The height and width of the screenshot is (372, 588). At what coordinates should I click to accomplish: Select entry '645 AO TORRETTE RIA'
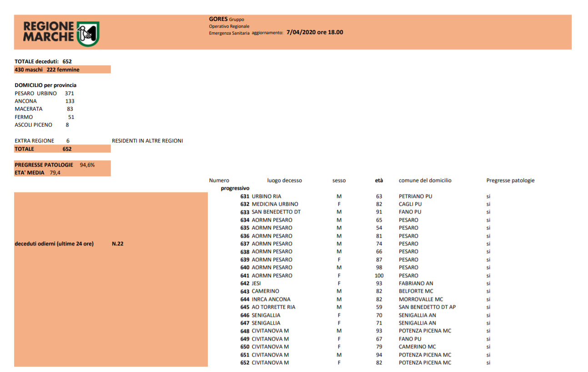tap(267, 307)
